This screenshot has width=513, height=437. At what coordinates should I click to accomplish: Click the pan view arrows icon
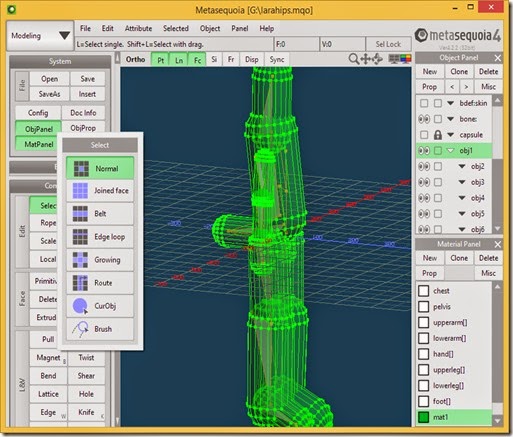(366, 59)
